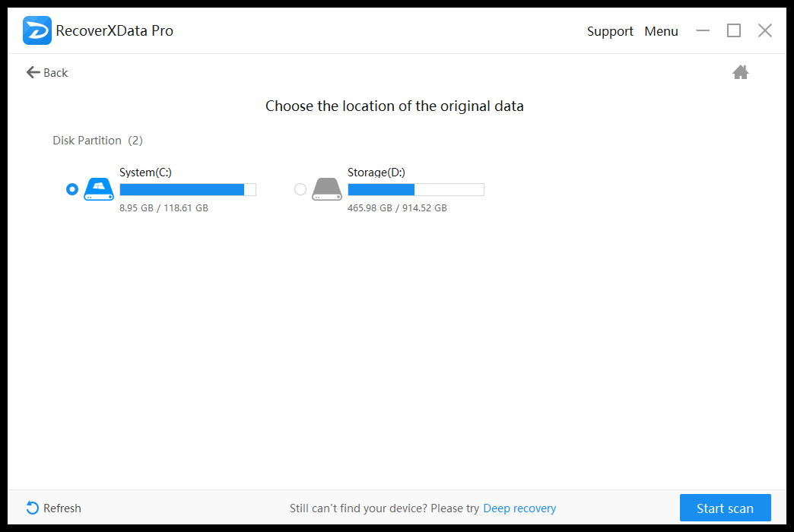The height and width of the screenshot is (532, 794).
Task: Click the gray Storage(D:) drive icon
Action: (326, 189)
